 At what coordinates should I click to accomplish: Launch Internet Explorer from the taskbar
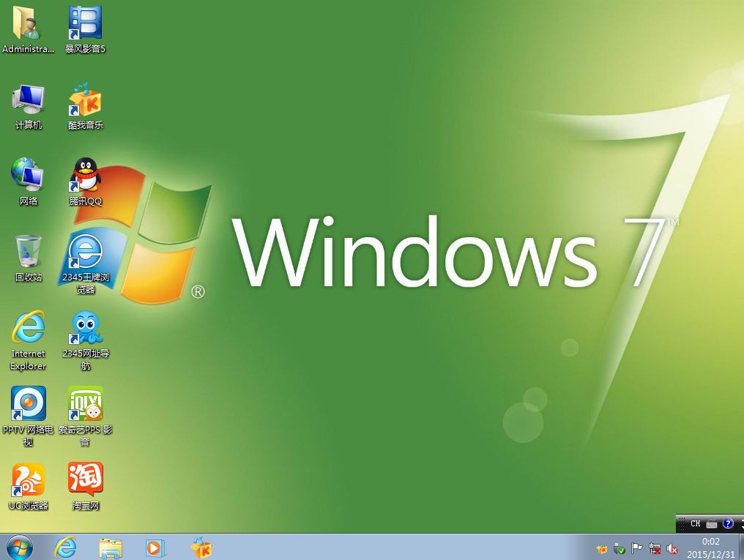pyautogui.click(x=65, y=548)
